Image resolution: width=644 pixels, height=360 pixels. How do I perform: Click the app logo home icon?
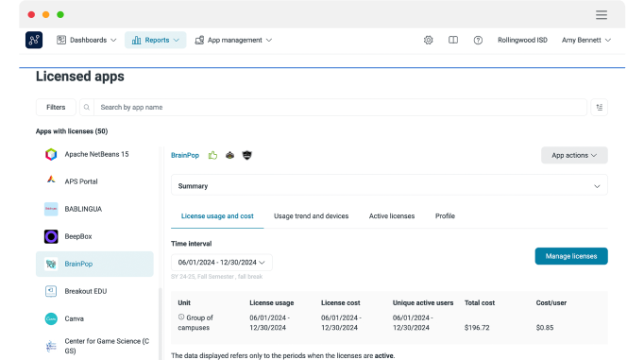coord(34,40)
